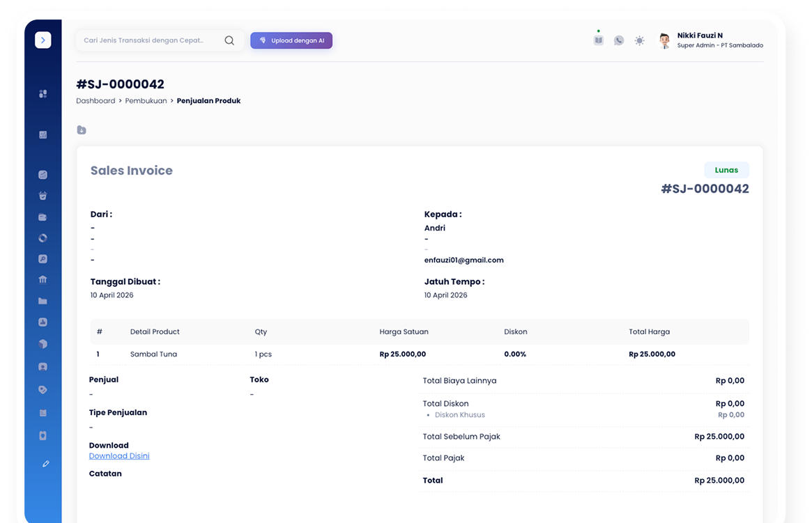Expand the Pembukuan breadcrumb menu
Viewport: 812px width, 523px height.
click(146, 100)
